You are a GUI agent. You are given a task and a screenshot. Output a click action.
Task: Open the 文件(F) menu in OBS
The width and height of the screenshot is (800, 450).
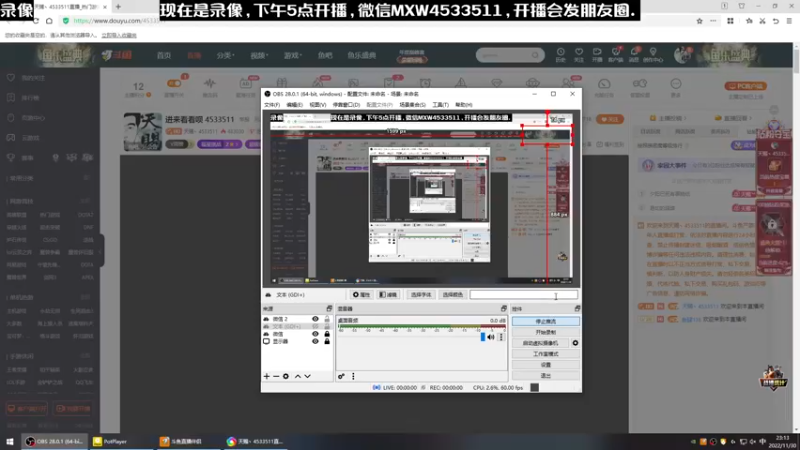point(271,105)
